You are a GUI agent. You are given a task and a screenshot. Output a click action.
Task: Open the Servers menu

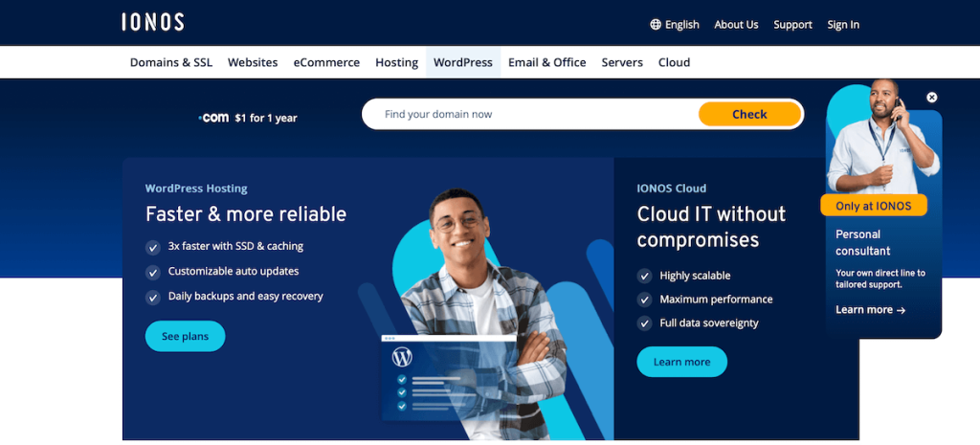622,62
